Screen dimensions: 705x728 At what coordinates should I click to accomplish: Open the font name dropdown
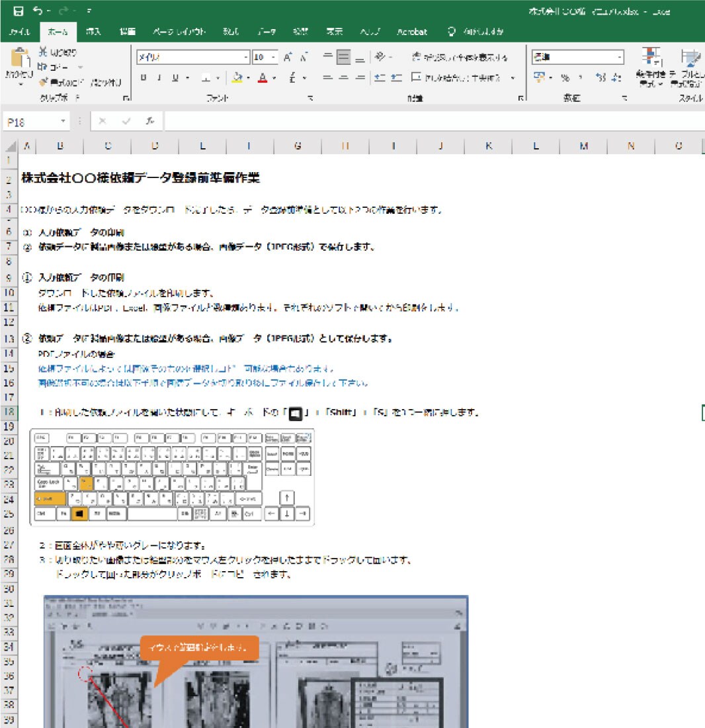click(246, 57)
